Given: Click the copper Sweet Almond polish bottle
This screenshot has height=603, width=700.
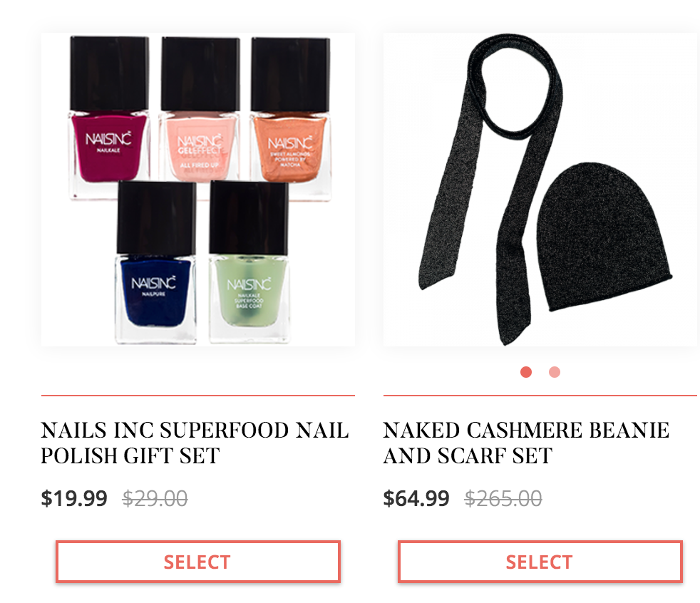Looking at the screenshot, I should pos(291,118).
